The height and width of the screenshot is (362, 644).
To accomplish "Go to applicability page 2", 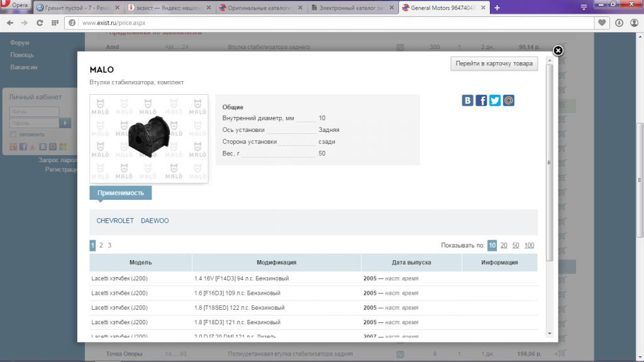I will pyautogui.click(x=101, y=246).
